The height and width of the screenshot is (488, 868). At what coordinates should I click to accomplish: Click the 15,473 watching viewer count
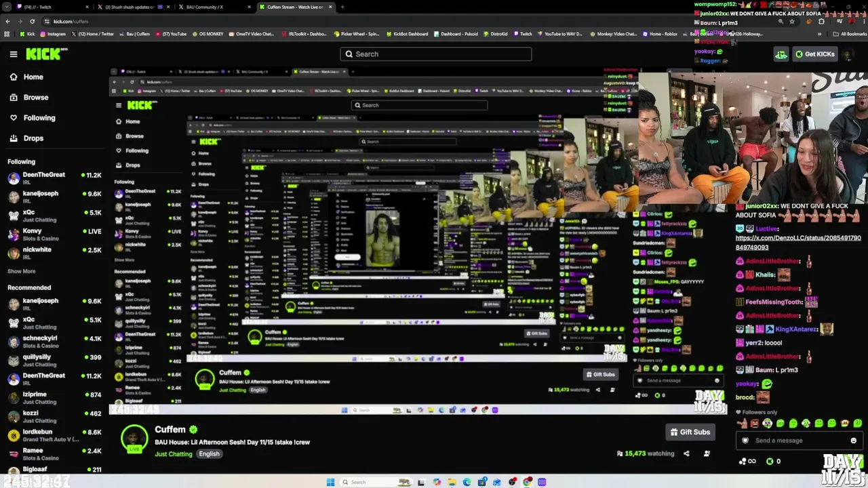[646, 454]
